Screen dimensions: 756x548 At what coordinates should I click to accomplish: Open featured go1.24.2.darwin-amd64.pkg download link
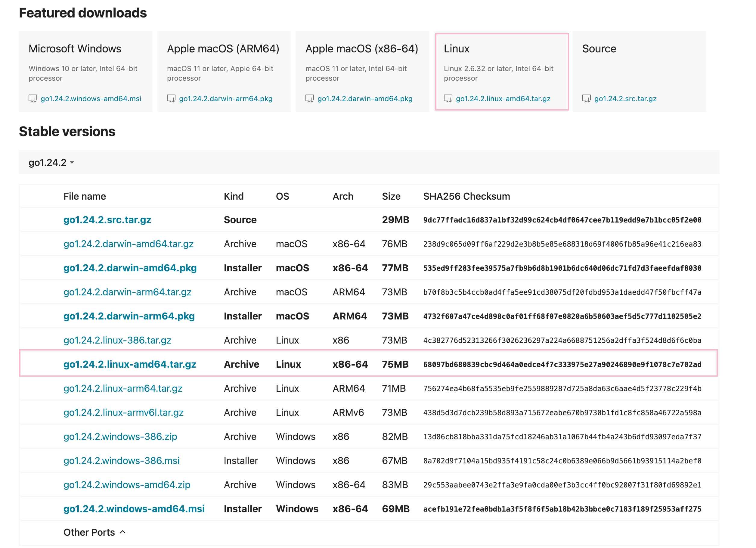click(365, 99)
